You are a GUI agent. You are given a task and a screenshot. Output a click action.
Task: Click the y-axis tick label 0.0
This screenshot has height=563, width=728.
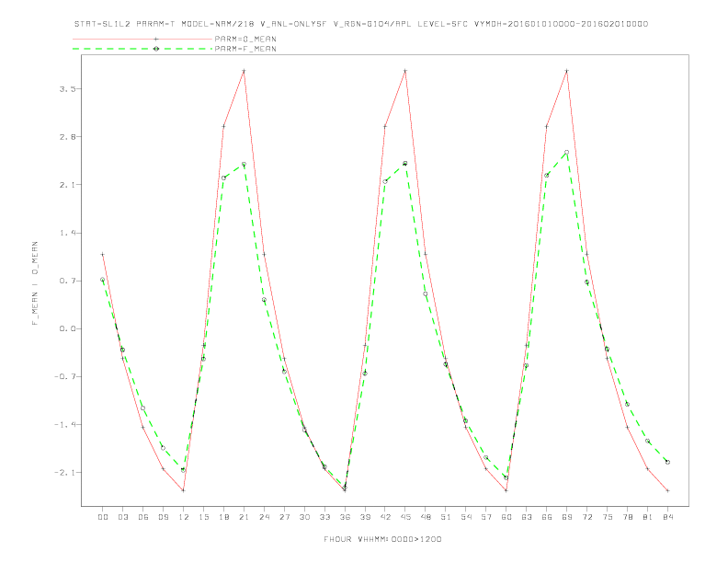click(x=67, y=328)
